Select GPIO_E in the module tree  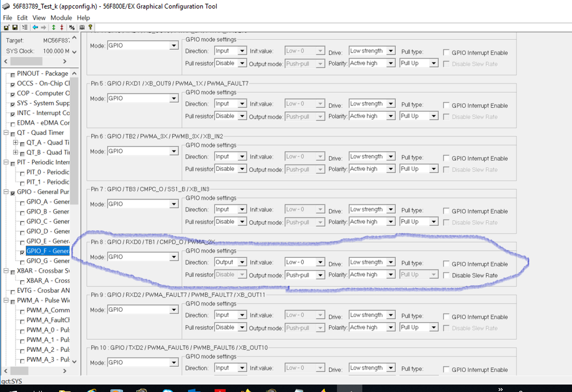pyautogui.click(x=48, y=241)
